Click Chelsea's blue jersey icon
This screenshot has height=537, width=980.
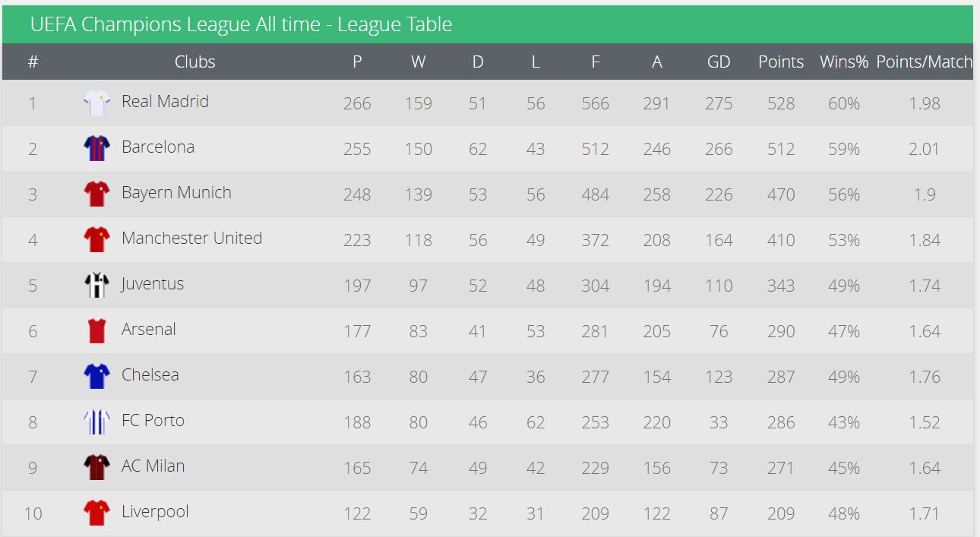[x=96, y=376]
